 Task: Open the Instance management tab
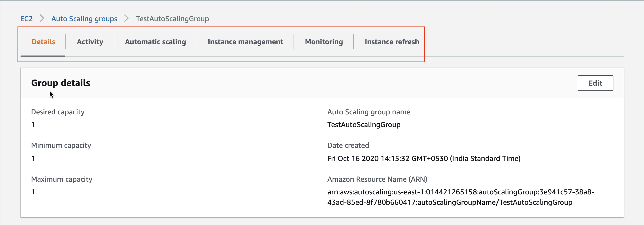point(245,42)
